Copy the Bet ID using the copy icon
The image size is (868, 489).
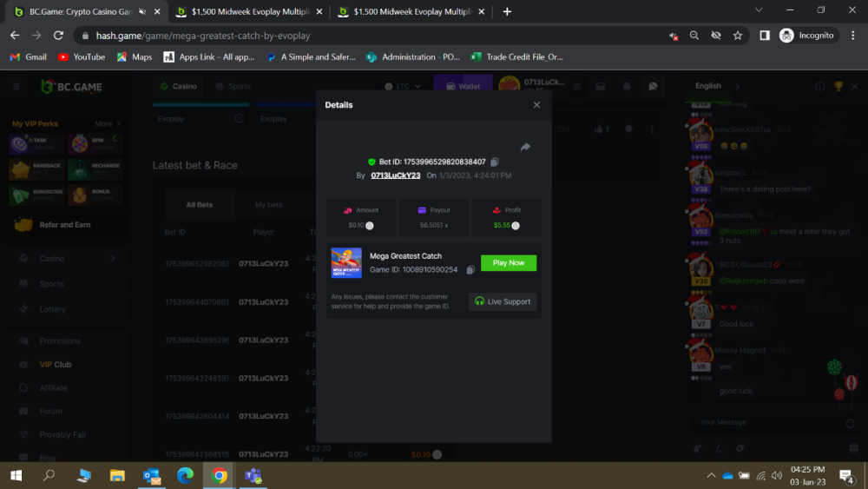[495, 162]
